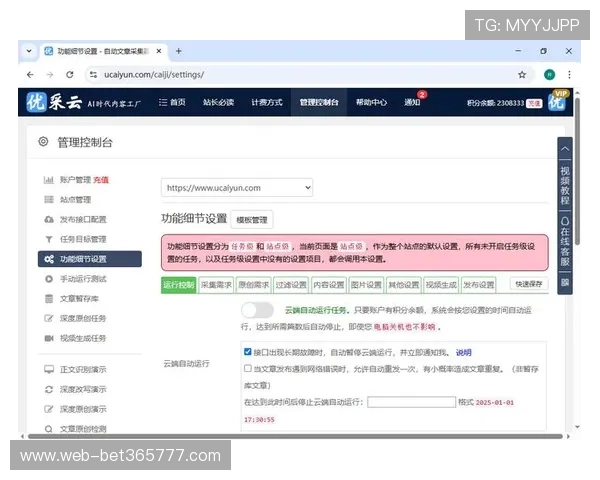Switch to 内容设置 tab
The height and width of the screenshot is (480, 600).
click(x=329, y=285)
